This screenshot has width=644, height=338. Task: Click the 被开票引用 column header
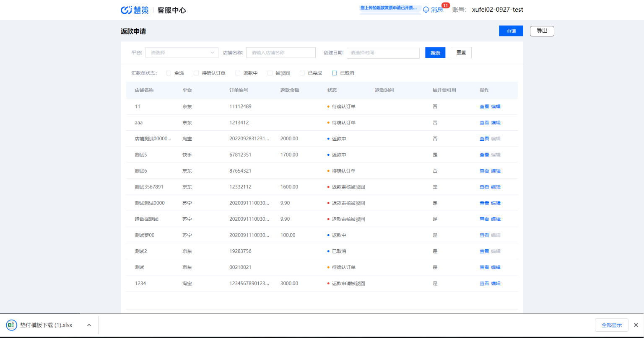(x=444, y=90)
